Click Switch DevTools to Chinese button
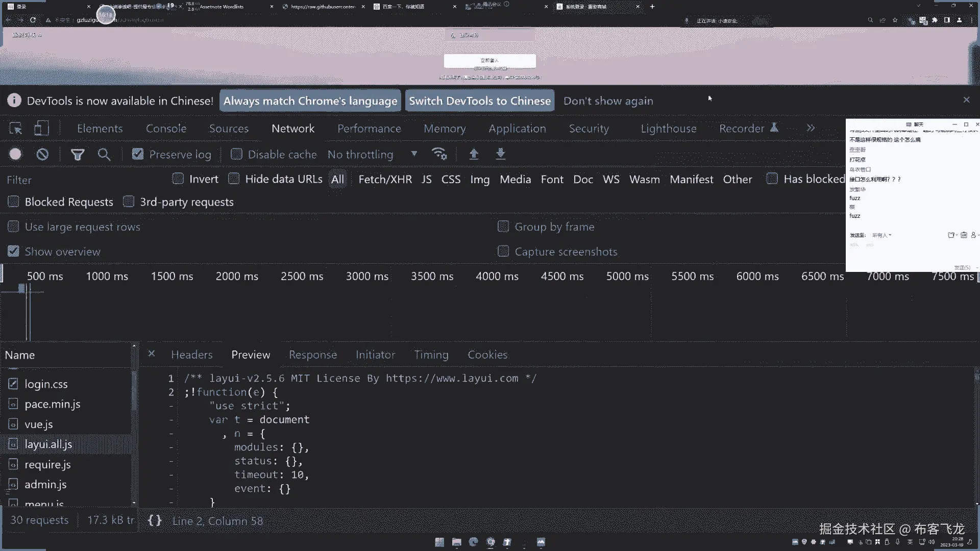The width and height of the screenshot is (980, 551). pos(479,101)
